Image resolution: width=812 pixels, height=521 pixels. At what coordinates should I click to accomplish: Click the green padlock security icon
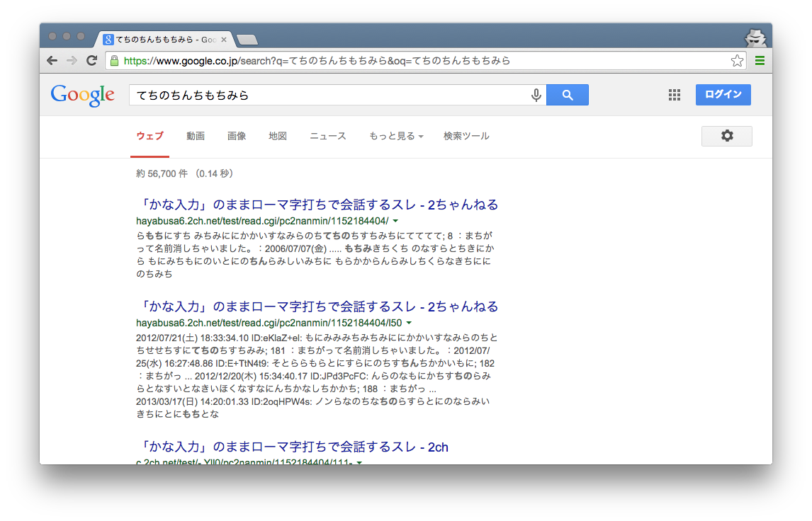click(115, 61)
